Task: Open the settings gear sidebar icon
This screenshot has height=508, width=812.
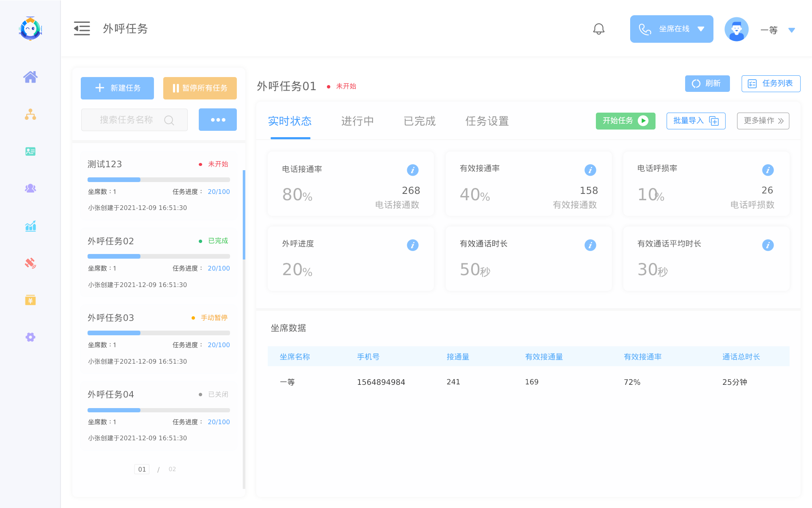Action: (x=30, y=337)
